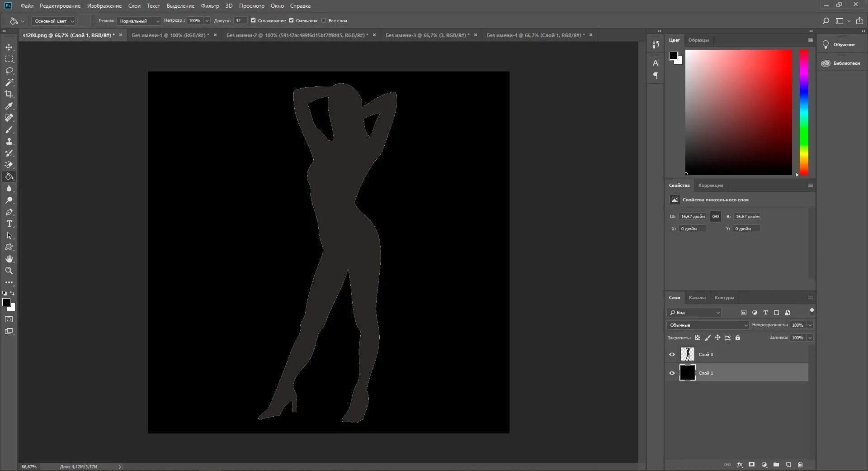Select the Crop tool
The image size is (868, 471).
9,94
